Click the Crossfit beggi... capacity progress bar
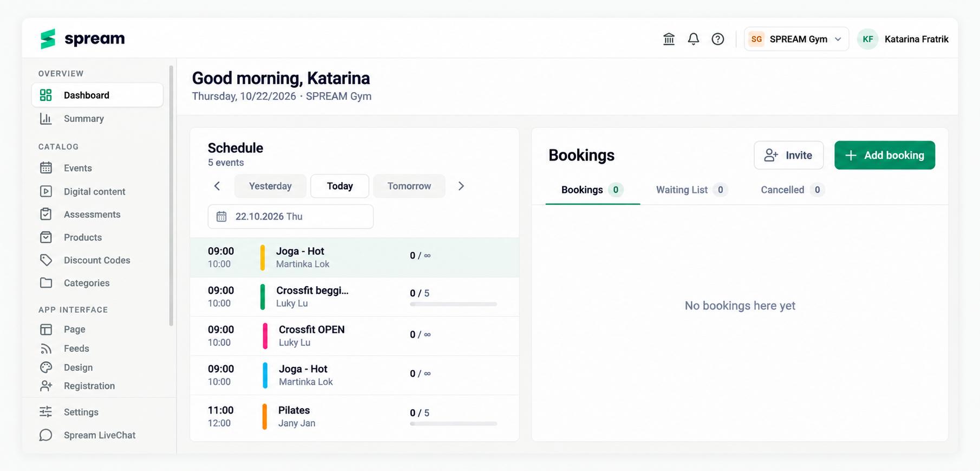This screenshot has height=471, width=980. pyautogui.click(x=453, y=304)
